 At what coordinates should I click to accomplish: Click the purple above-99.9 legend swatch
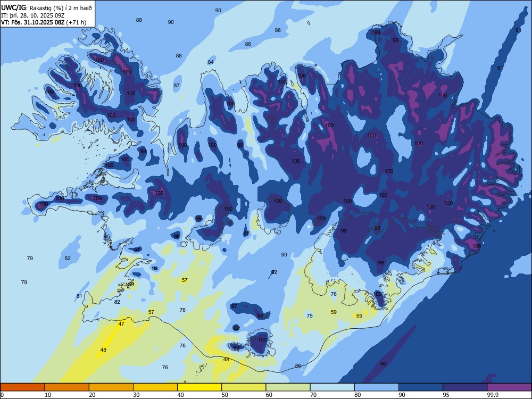pyautogui.click(x=509, y=387)
